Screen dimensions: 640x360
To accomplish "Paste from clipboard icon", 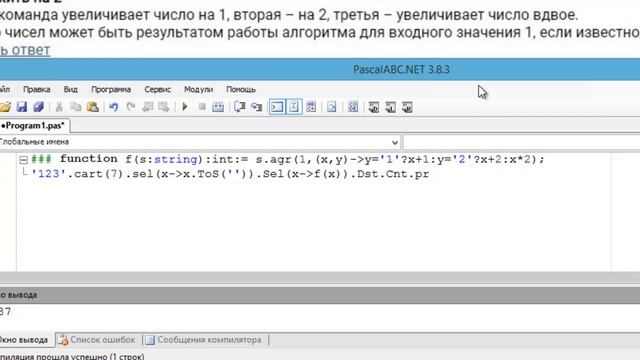I will 93,107.
